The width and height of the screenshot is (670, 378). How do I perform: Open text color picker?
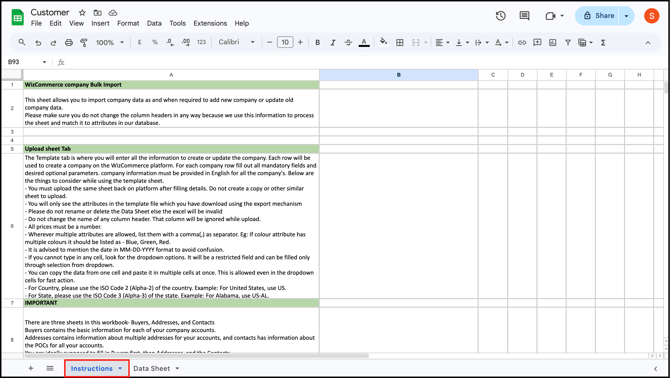(364, 42)
